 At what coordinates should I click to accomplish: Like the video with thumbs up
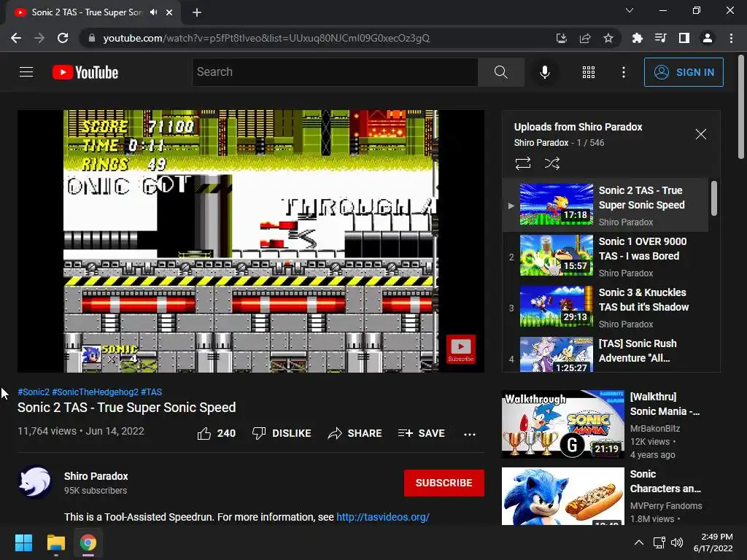[216, 433]
